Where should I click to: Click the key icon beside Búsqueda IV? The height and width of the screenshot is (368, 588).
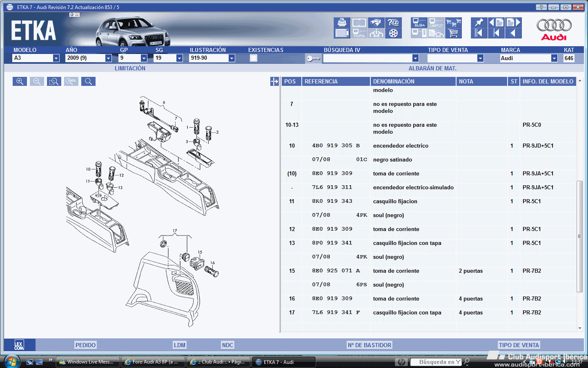click(313, 58)
